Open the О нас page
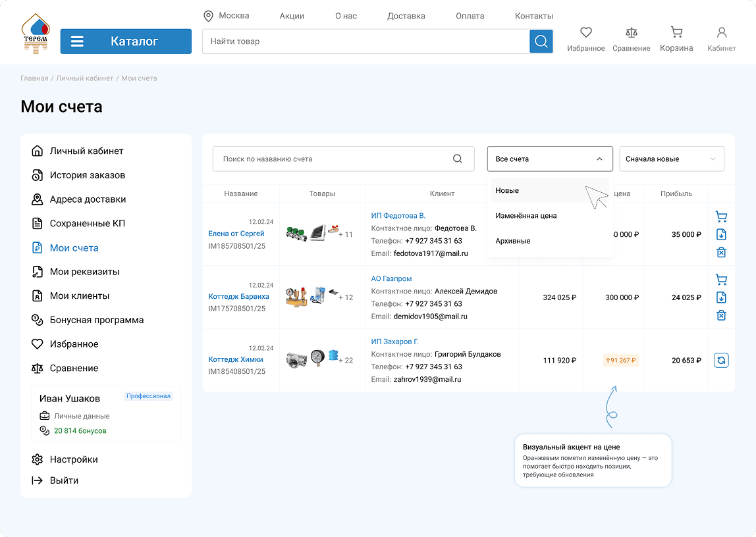Screen dimensions: 756x537 pos(346,16)
